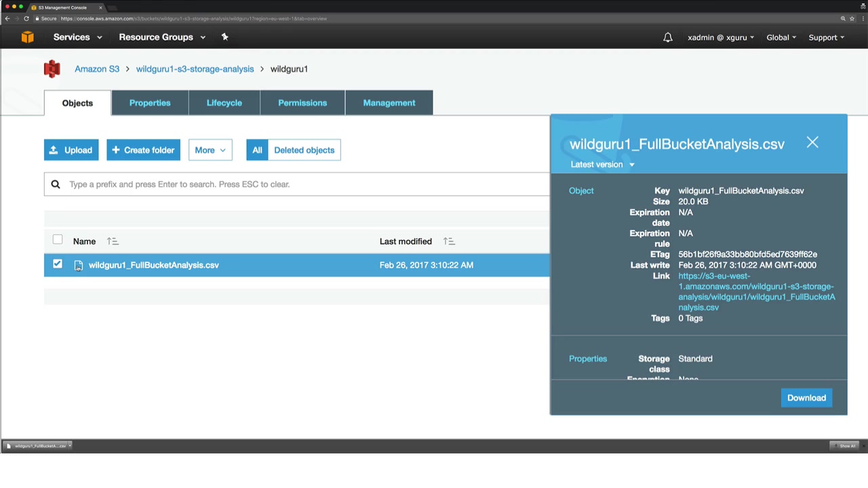Click the Feb 26, 2017 3:10:22 AM date cell

[427, 265]
